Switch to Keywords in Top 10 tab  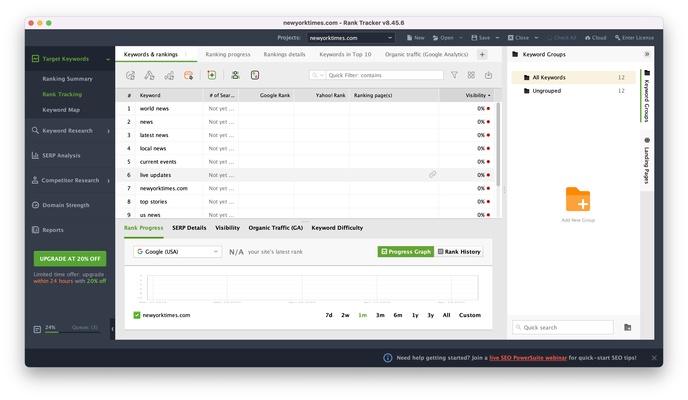click(345, 54)
